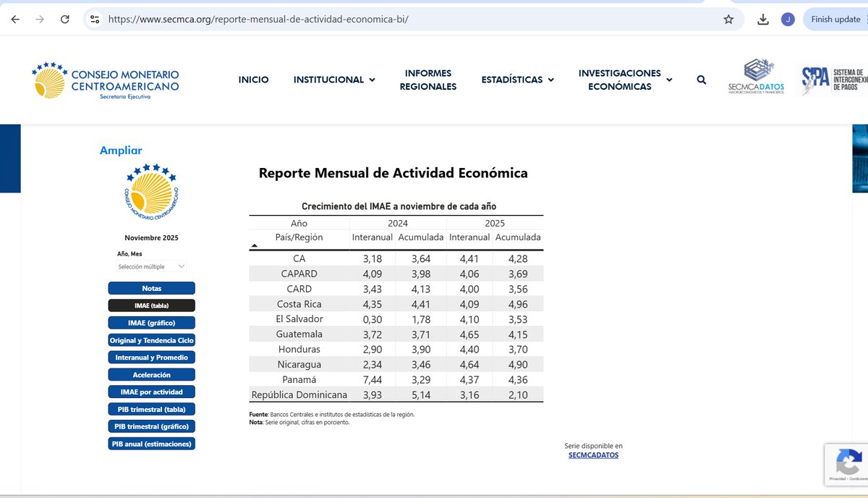Open PIB trimestral (tabla) view
This screenshot has width=868, height=498.
pyautogui.click(x=152, y=410)
